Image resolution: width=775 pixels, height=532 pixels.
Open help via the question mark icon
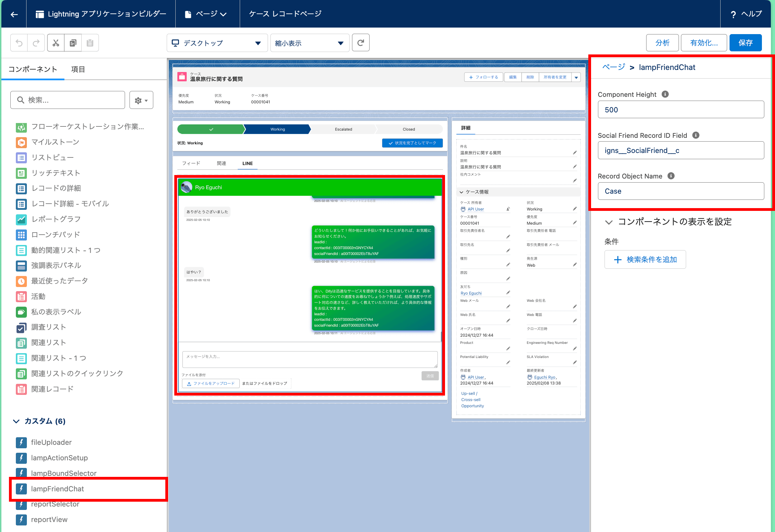[x=733, y=14]
